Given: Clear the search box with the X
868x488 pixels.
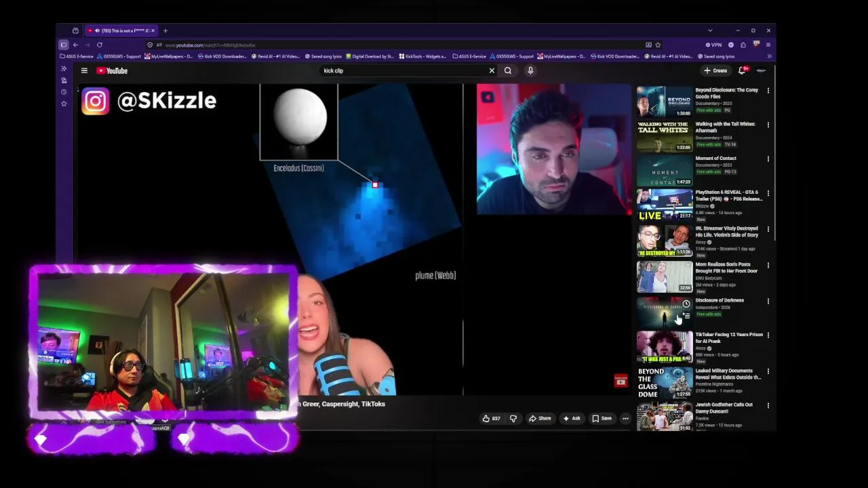Looking at the screenshot, I should pyautogui.click(x=492, y=70).
